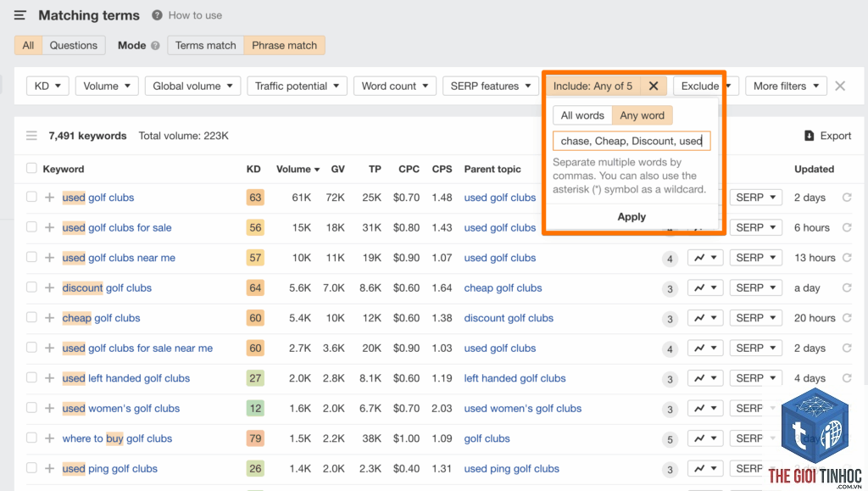Screen dimensions: 868x491
Task: Check used golf clubs for sale near me checkbox
Action: coord(31,347)
